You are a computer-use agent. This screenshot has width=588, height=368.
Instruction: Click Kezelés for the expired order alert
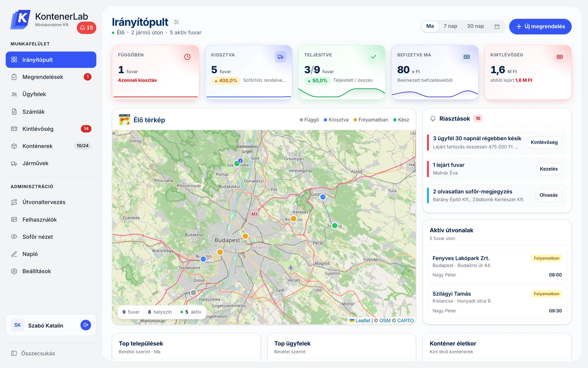click(549, 169)
